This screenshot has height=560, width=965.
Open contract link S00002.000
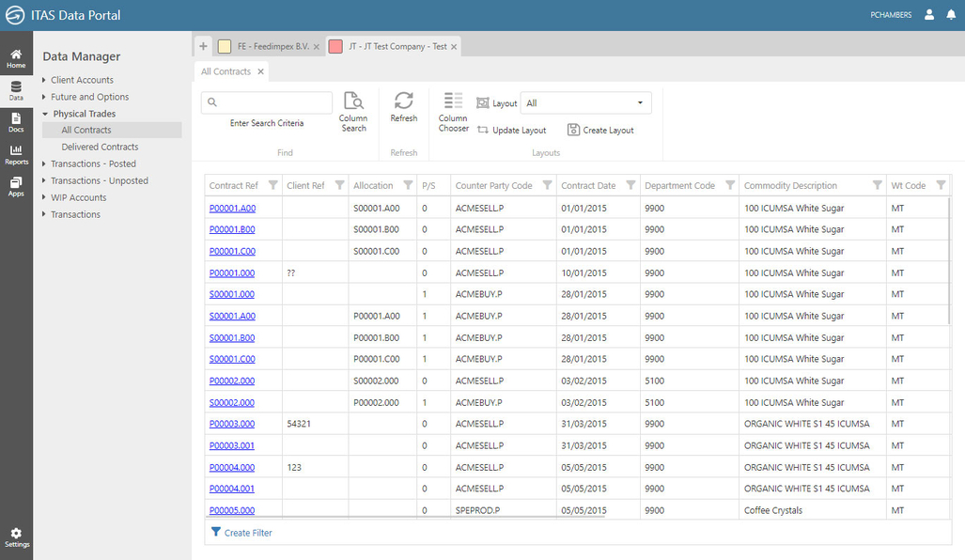coord(231,402)
